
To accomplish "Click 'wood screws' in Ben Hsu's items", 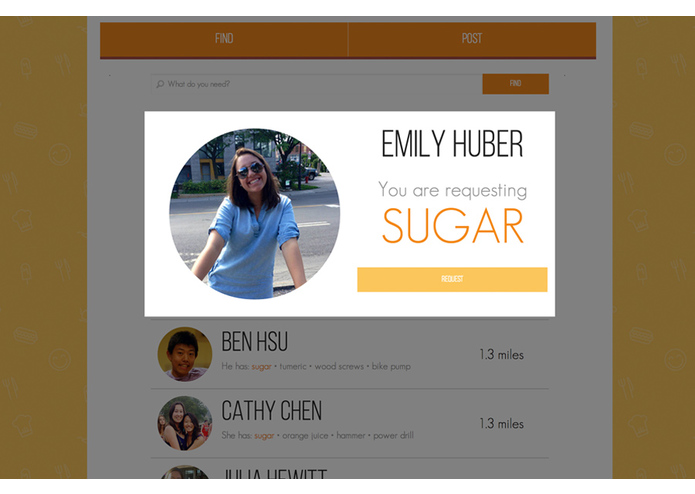I will pyautogui.click(x=339, y=366).
